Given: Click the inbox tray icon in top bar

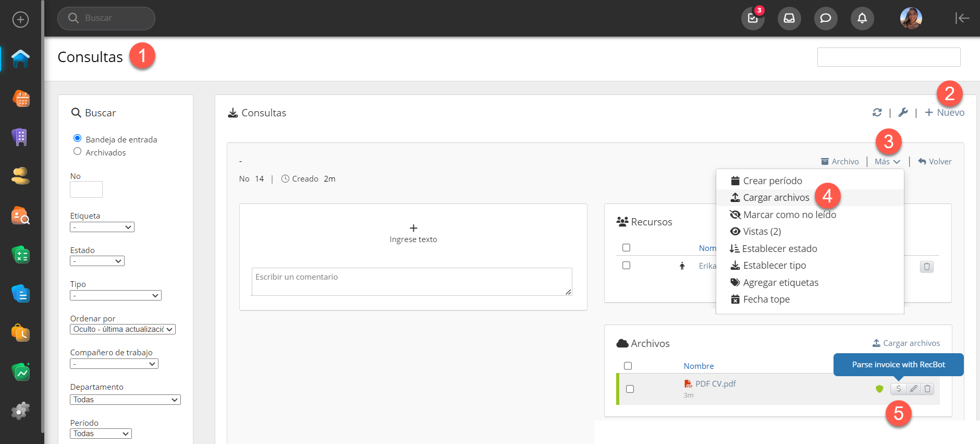Looking at the screenshot, I should (x=789, y=19).
